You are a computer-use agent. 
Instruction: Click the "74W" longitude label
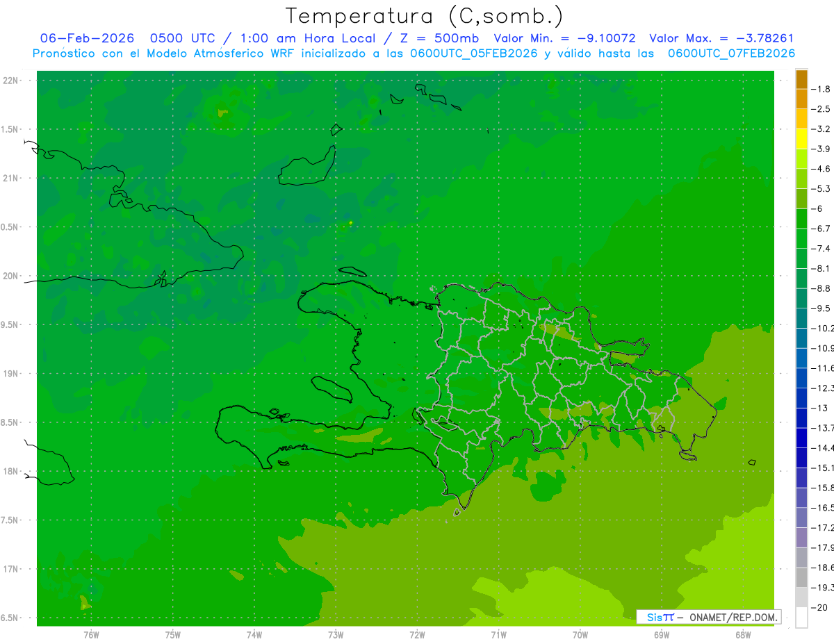pos(254,635)
